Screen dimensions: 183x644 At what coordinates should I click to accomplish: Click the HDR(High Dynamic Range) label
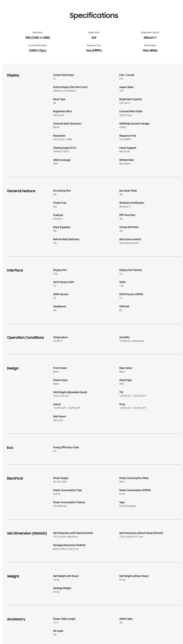click(134, 123)
